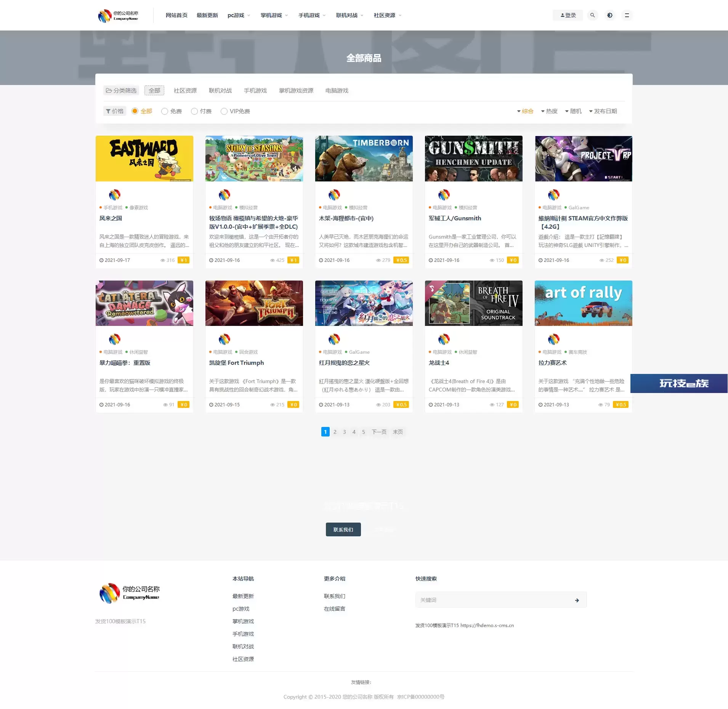
Task: Click the author avatar on the 維納斯計劃 card
Action: click(x=554, y=195)
